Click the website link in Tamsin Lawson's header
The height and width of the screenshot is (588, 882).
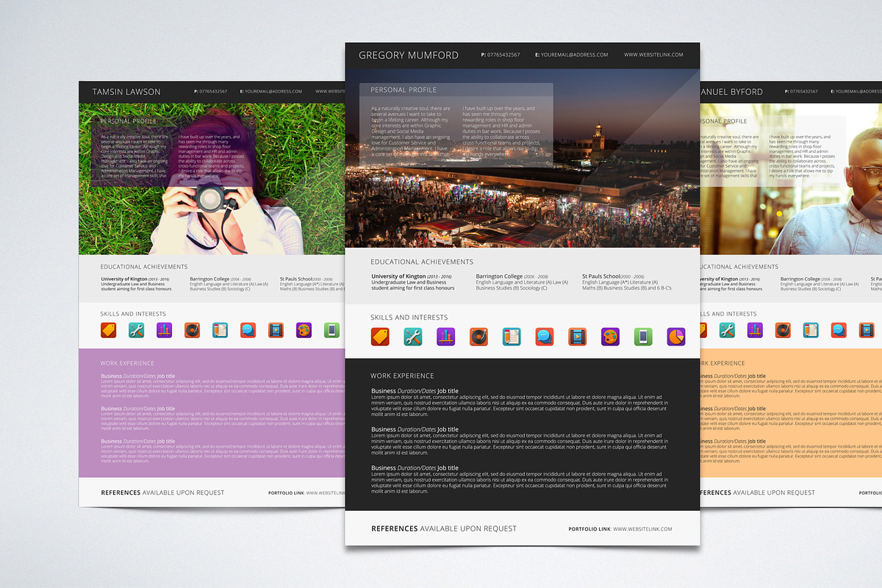pyautogui.click(x=330, y=92)
